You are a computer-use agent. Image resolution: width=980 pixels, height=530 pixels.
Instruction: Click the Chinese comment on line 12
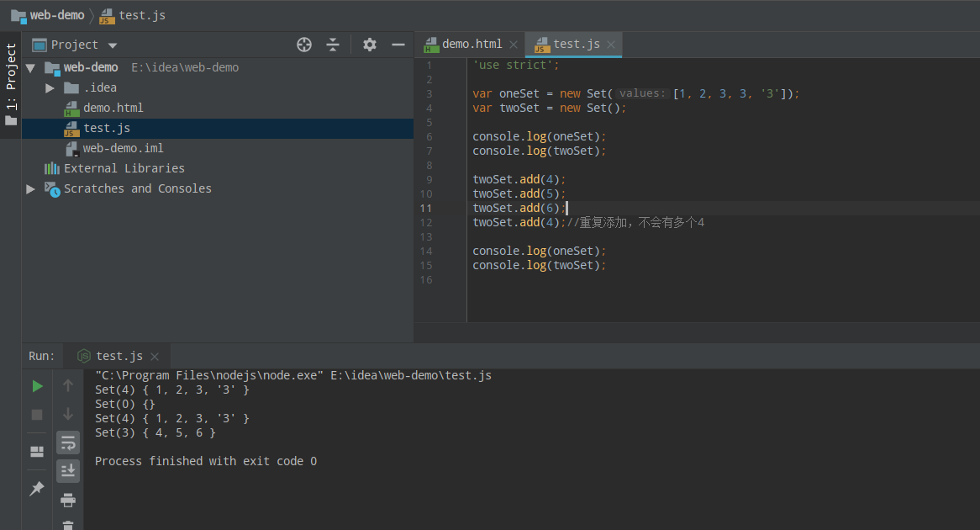tap(635, 222)
